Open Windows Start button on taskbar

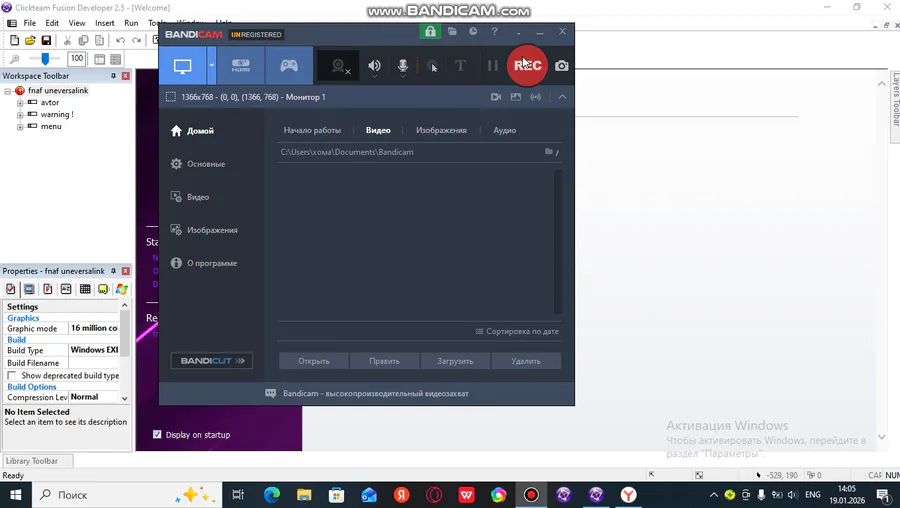point(15,495)
